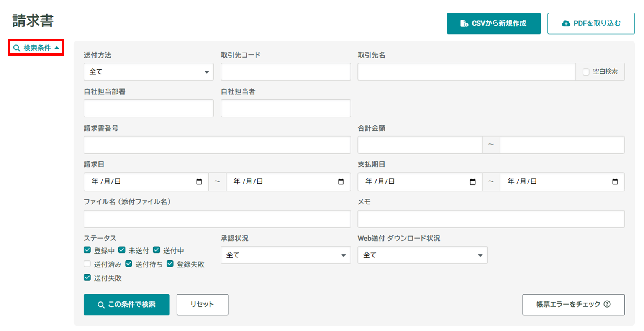This screenshot has width=644, height=331.
Task: Tick the 空白検索 checkbox
Action: tap(586, 72)
